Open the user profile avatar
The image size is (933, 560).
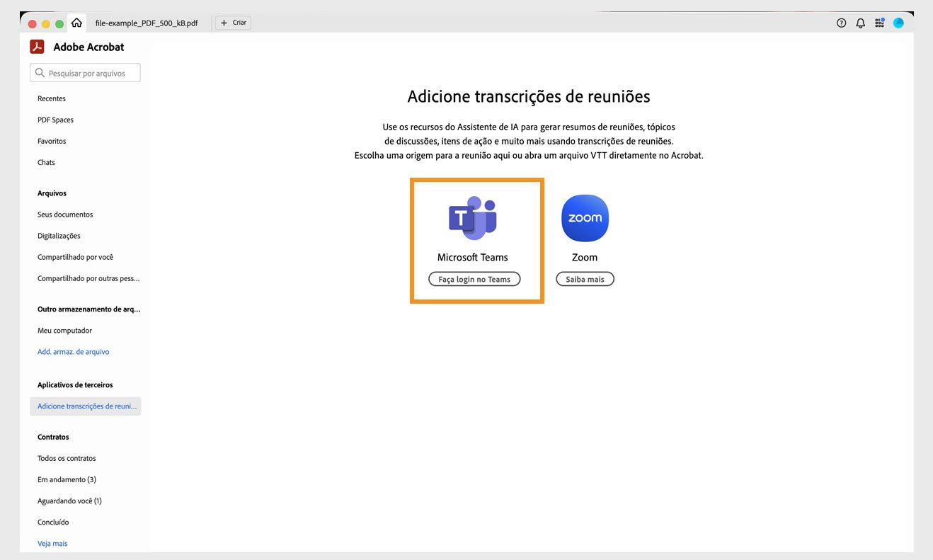coord(898,23)
